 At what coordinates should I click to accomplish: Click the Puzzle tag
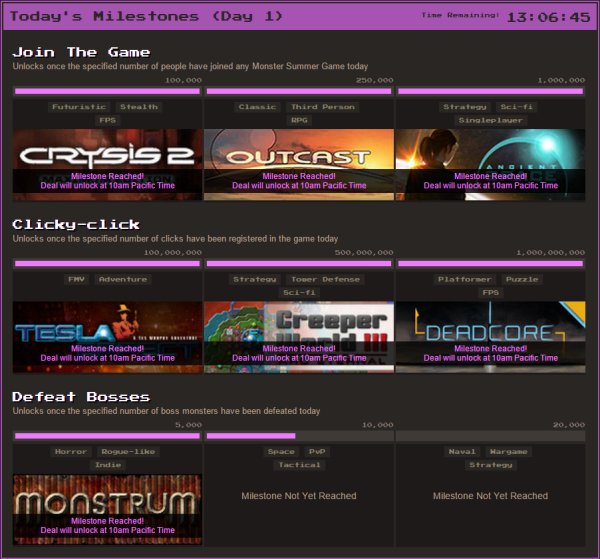pos(522,279)
